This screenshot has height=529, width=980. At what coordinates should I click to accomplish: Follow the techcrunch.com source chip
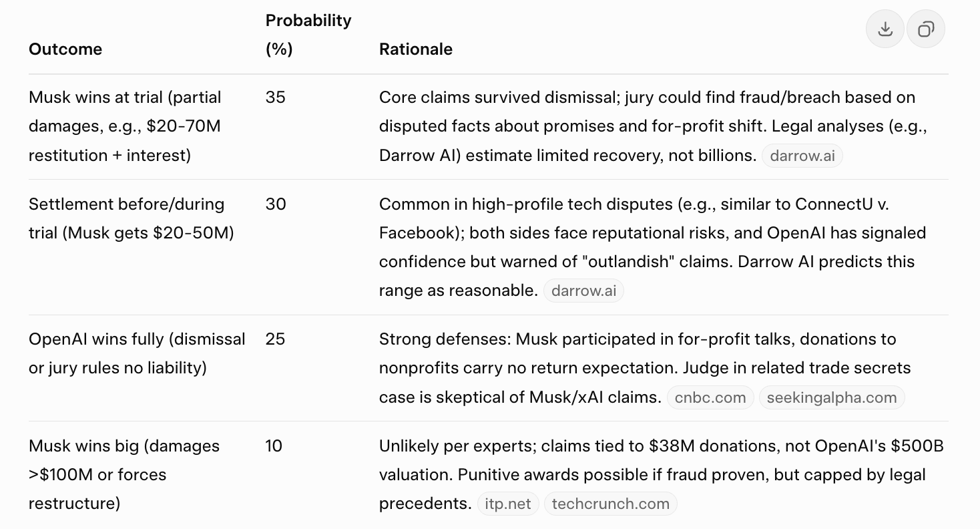click(x=610, y=504)
